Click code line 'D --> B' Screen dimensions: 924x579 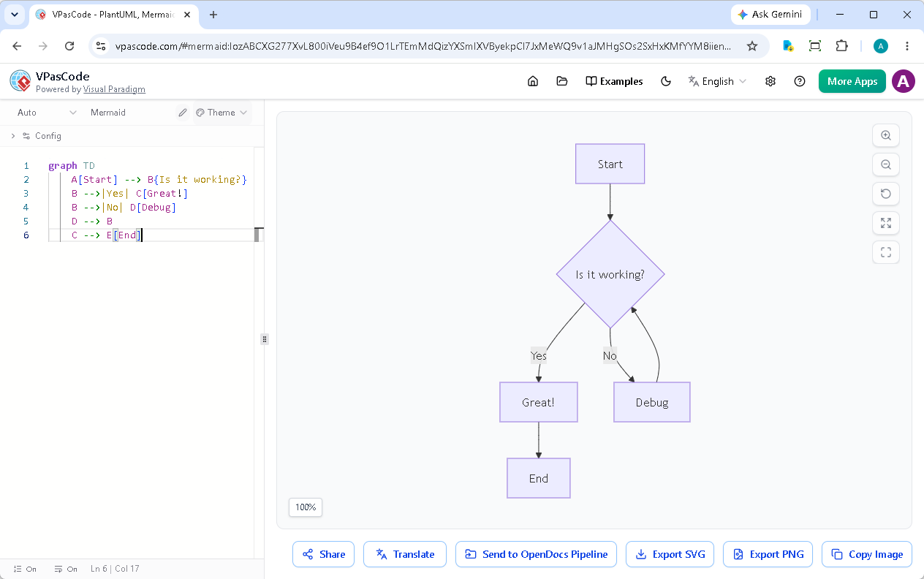point(92,222)
